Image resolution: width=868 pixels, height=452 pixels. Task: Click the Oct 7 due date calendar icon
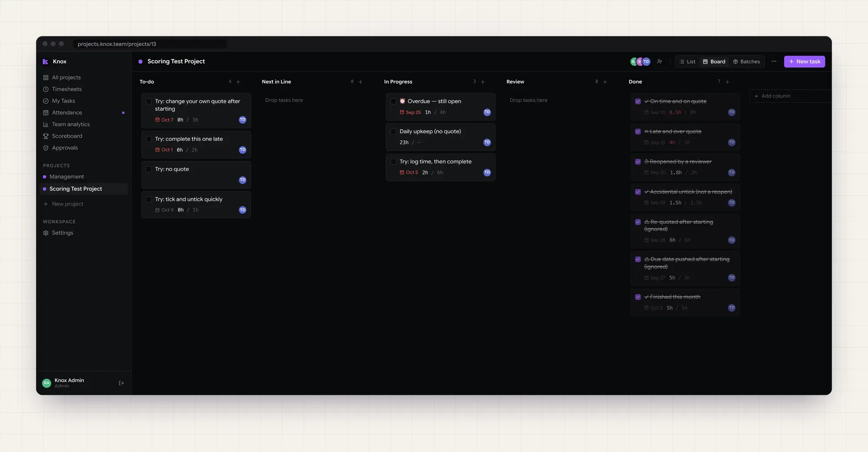(158, 120)
